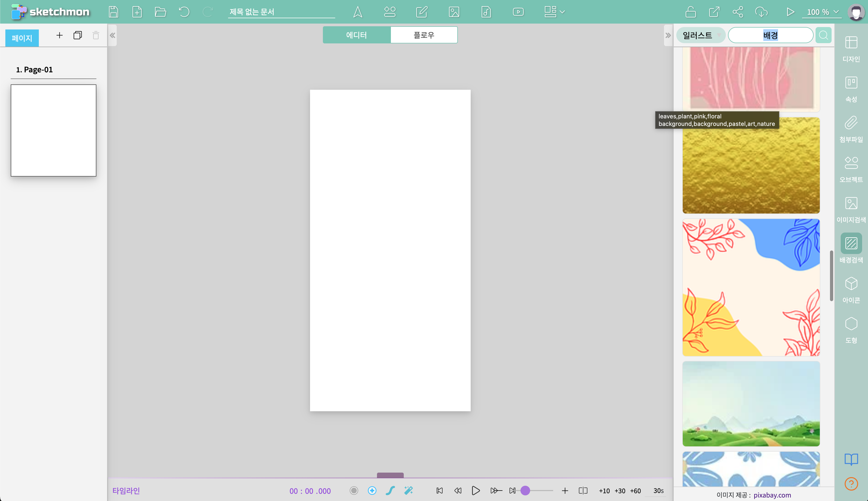Open the 이미지검색 image search panel

coord(851,210)
